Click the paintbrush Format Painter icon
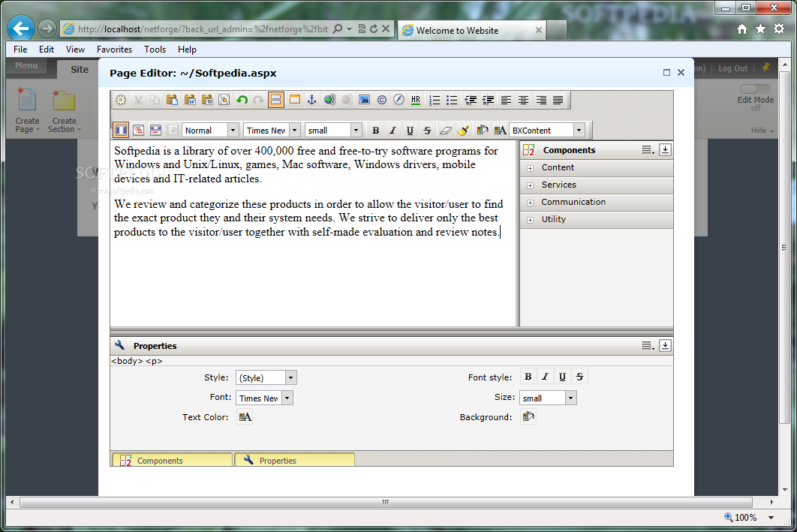Viewport: 797px width, 532px height. pyautogui.click(x=463, y=130)
